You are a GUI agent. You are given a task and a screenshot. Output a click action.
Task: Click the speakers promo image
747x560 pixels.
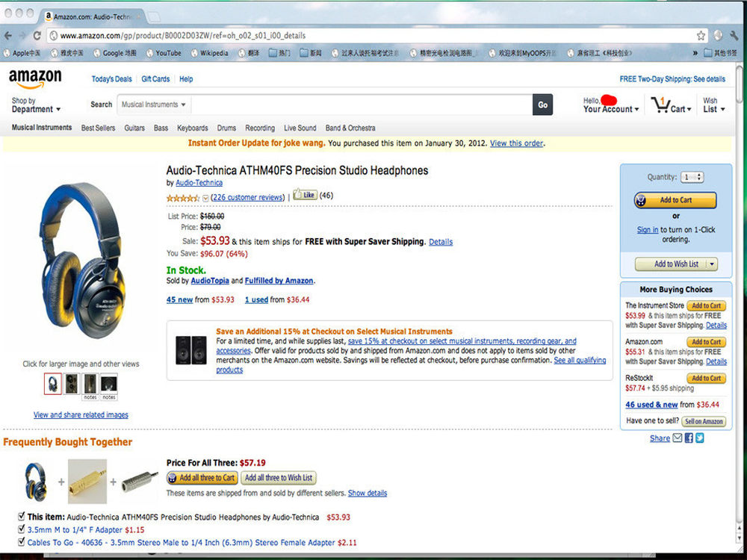point(191,350)
